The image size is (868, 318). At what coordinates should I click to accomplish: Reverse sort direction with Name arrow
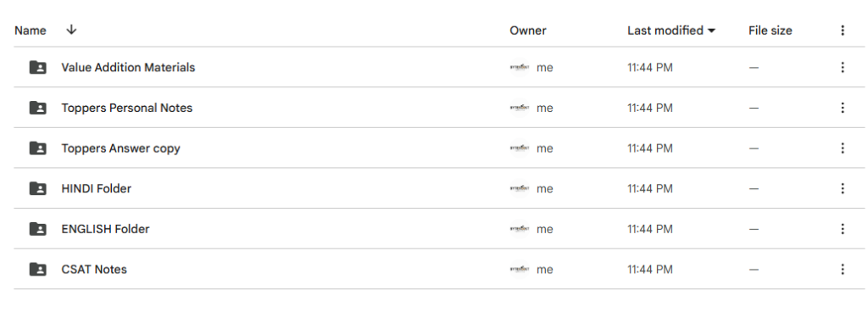pos(71,30)
